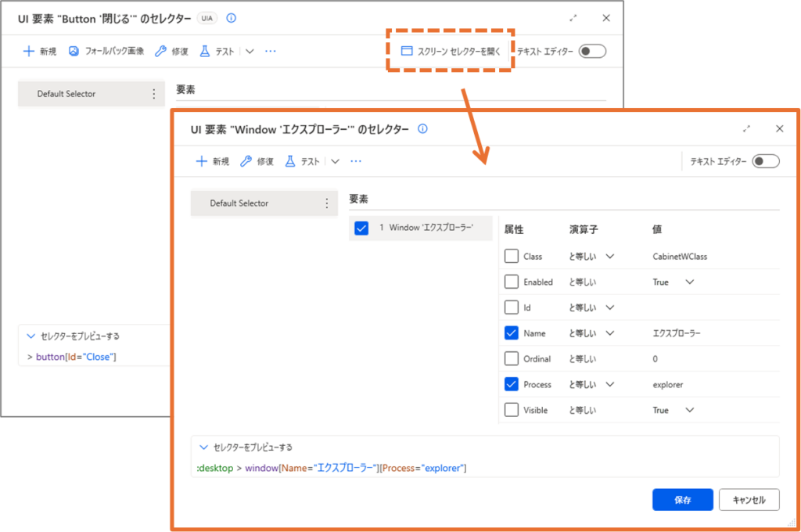The height and width of the screenshot is (532, 801).
Task: Enable the Id attribute checkbox
Action: [512, 307]
